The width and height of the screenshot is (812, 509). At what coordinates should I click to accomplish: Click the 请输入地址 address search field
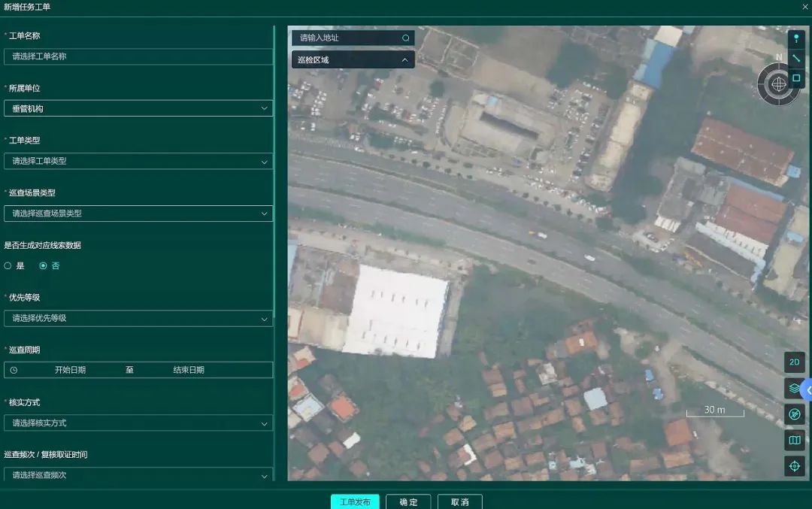click(346, 38)
